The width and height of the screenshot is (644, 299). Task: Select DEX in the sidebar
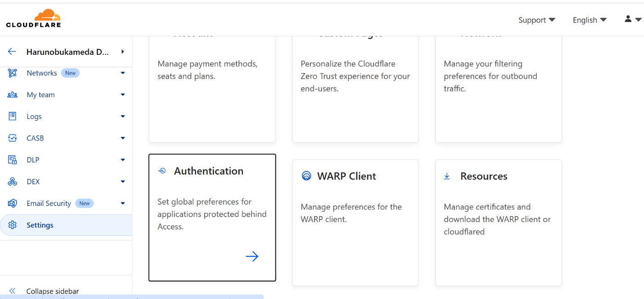(x=33, y=182)
